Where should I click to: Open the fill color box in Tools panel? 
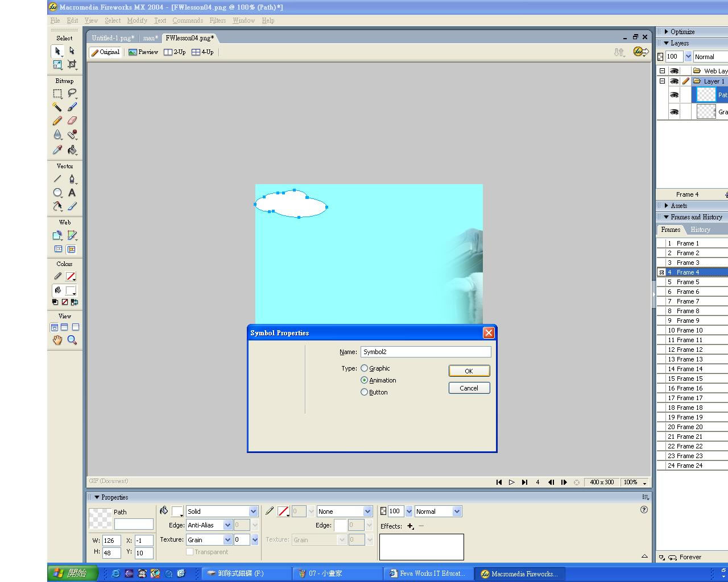[x=71, y=290]
